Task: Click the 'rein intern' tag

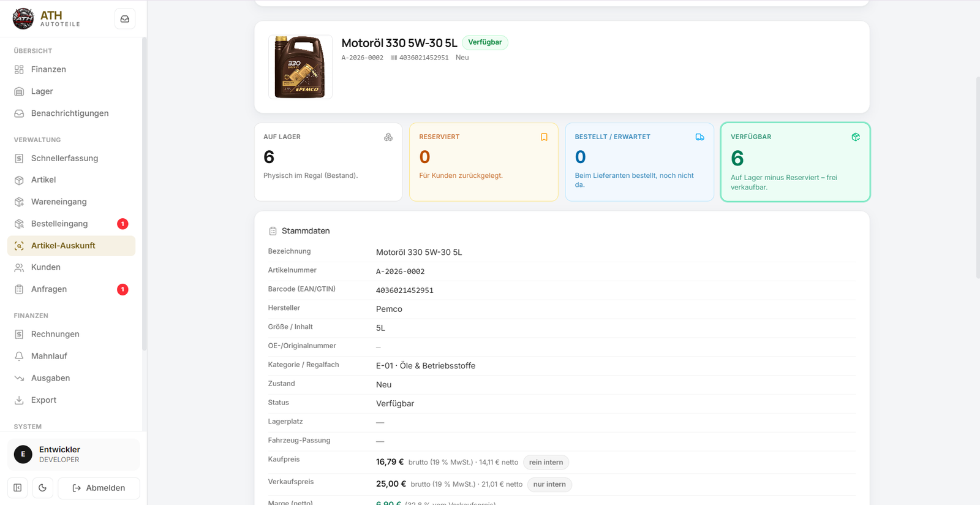Action: coord(546,462)
